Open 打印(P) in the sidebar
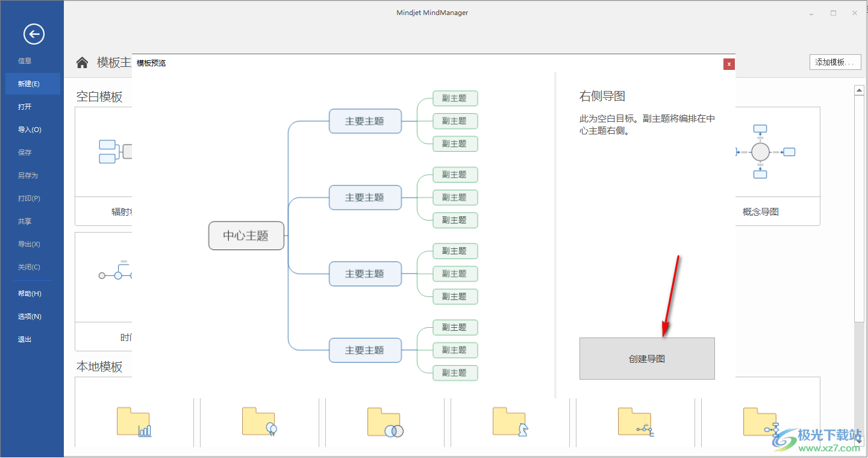The height and width of the screenshot is (458, 868). 29,198
